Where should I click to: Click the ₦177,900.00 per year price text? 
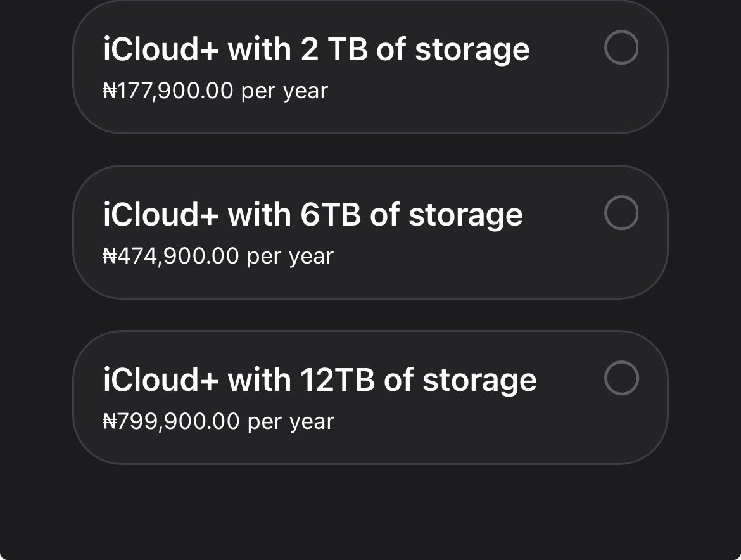coord(215,91)
